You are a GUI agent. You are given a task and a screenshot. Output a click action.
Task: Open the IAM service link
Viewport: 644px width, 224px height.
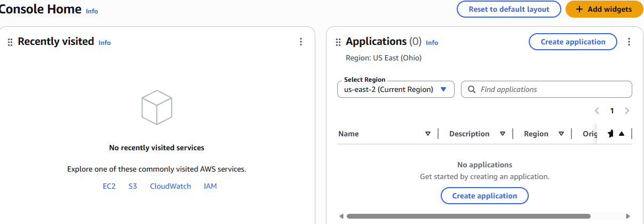(210, 186)
